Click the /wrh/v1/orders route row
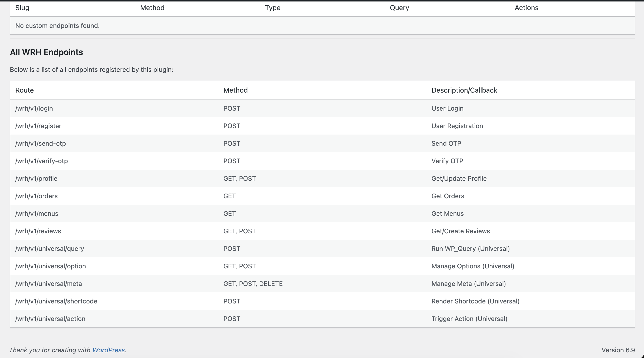Viewport: 644px width, 358px height. (36, 196)
